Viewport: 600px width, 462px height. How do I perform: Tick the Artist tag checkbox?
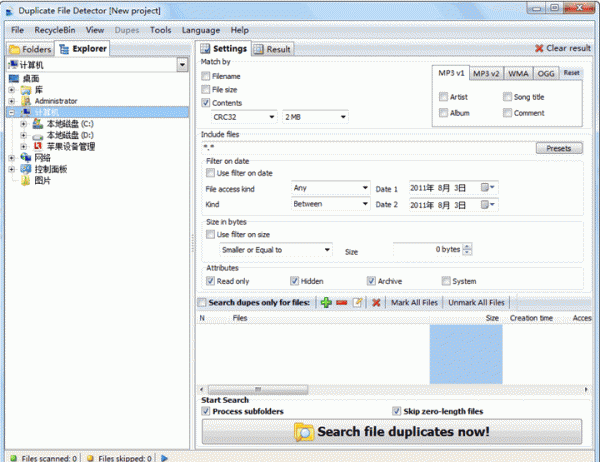443,96
